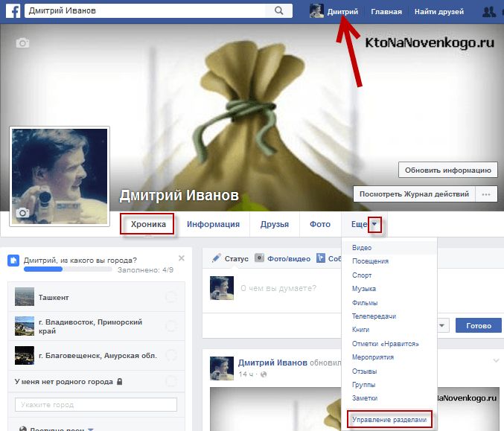Screen dimensions: 504x431
Task: Click the 14 ч post timestamp
Action: 246,374
